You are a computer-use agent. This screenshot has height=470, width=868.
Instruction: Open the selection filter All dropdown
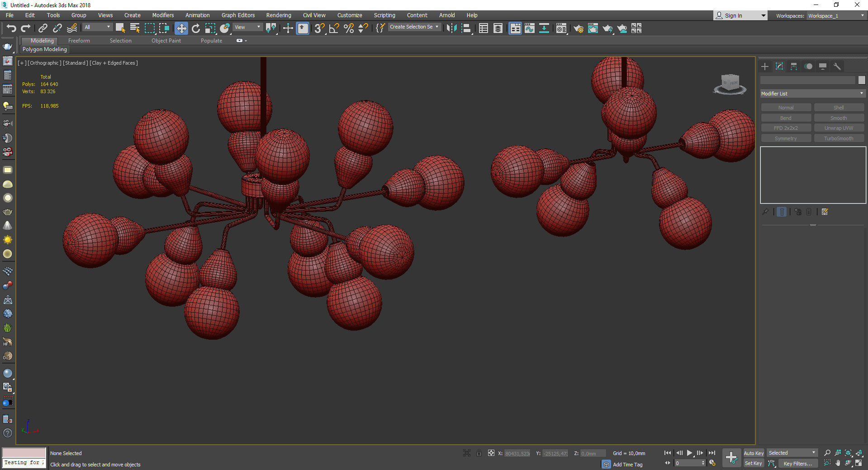(x=97, y=27)
